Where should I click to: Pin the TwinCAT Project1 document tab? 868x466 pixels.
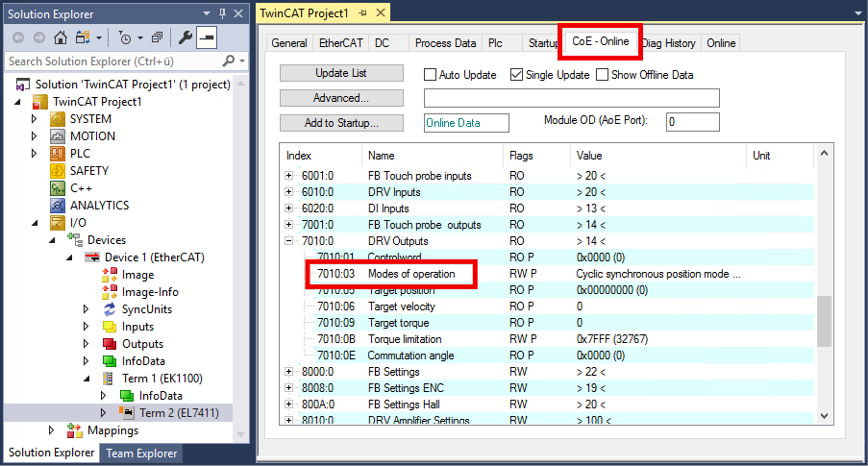pyautogui.click(x=362, y=12)
